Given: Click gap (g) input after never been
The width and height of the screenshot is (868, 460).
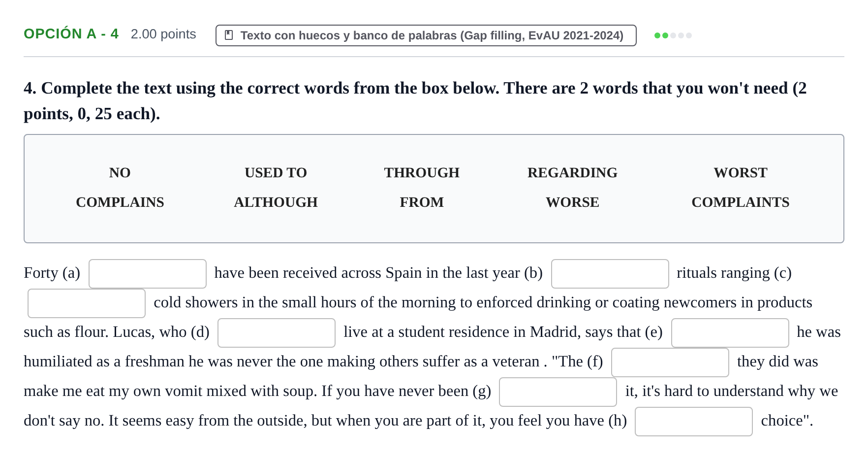Looking at the screenshot, I should [x=558, y=392].
